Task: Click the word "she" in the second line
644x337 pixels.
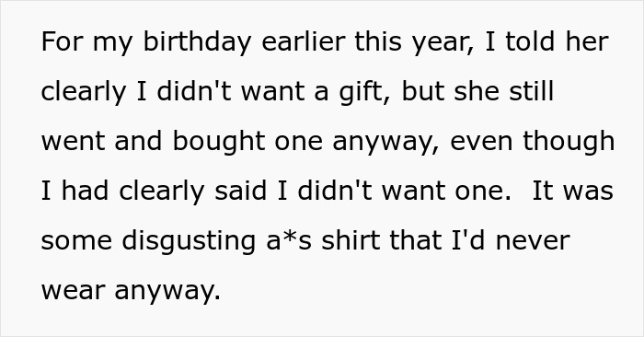Action: coord(477,91)
